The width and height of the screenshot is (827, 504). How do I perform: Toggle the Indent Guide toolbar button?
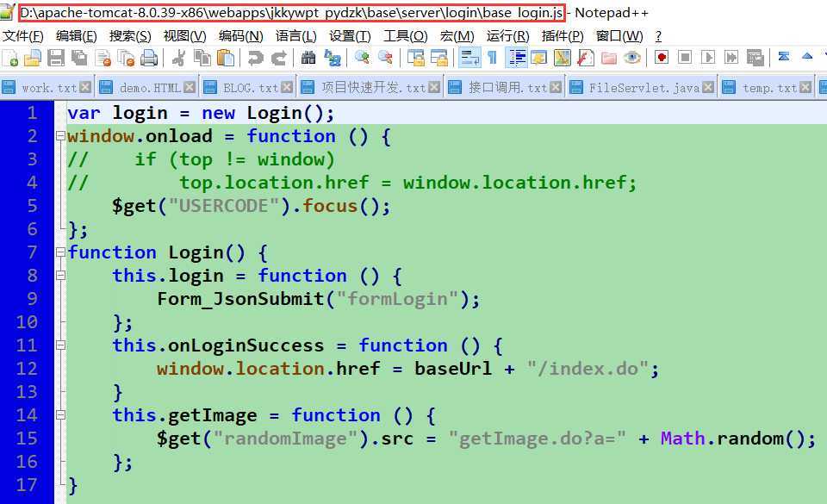click(x=517, y=58)
